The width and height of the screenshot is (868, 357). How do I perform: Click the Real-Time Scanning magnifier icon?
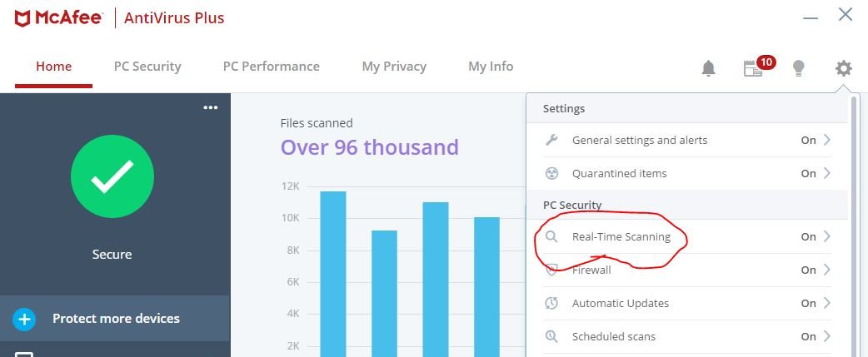point(551,236)
